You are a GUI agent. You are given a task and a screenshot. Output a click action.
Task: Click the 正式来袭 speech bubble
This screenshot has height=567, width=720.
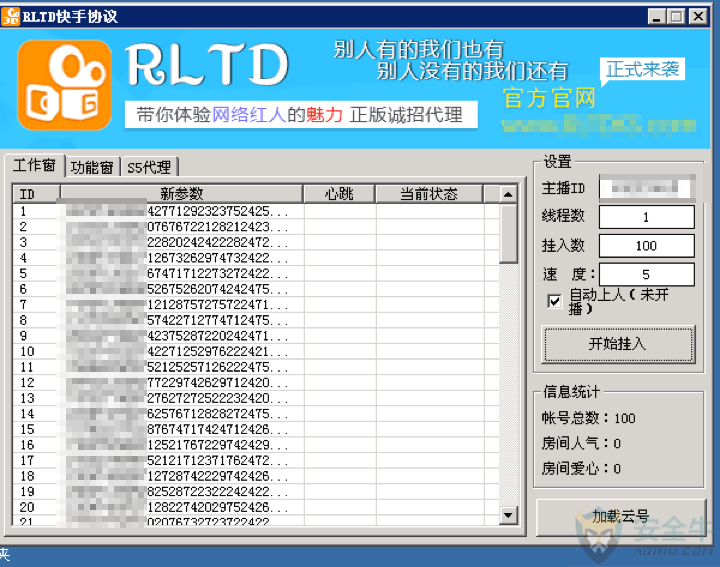point(642,70)
